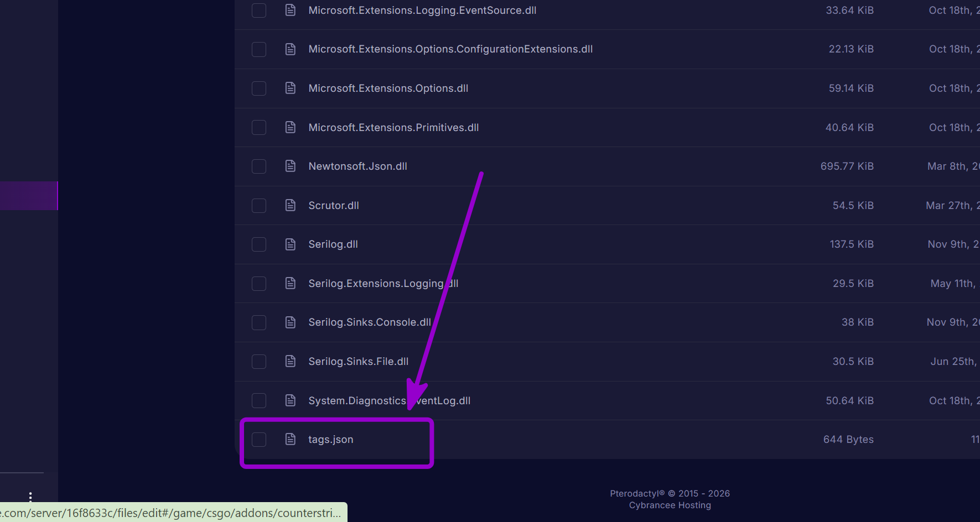Click the file icon beside Microsoft.Extensions.Primitives.dll
The width and height of the screenshot is (980, 522).
tap(291, 127)
